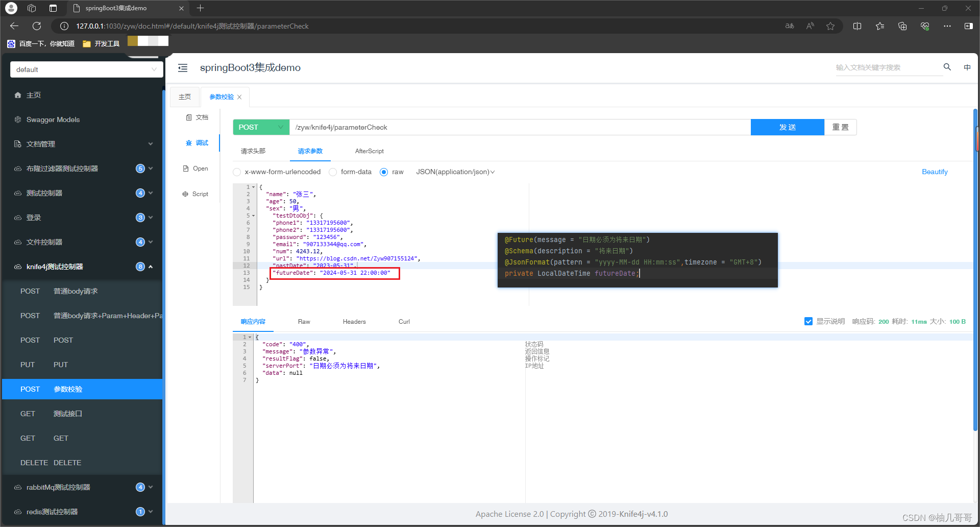Expand the 测试控制器 group
This screenshot has height=527, width=980.
(82, 193)
